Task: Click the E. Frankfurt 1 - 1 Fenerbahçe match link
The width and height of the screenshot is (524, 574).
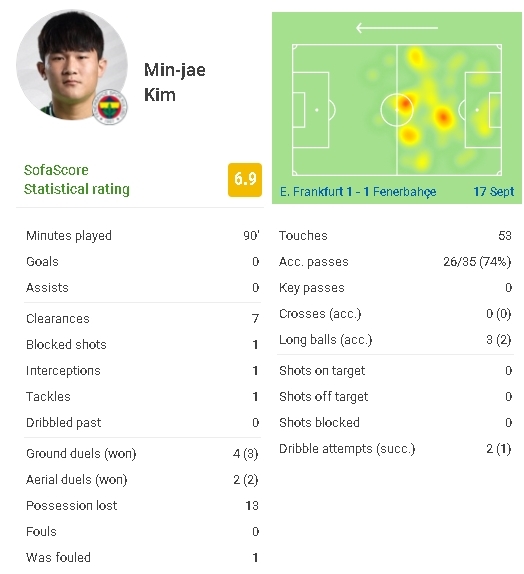Action: pos(358,191)
